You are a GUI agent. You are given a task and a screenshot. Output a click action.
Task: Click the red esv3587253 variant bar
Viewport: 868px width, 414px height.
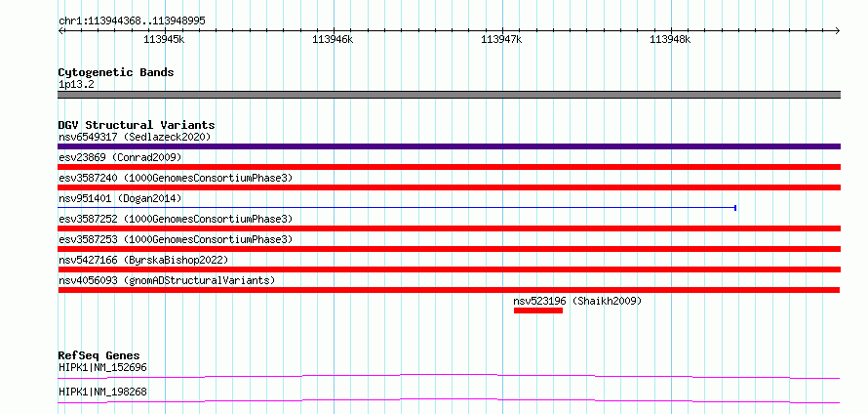click(x=449, y=249)
